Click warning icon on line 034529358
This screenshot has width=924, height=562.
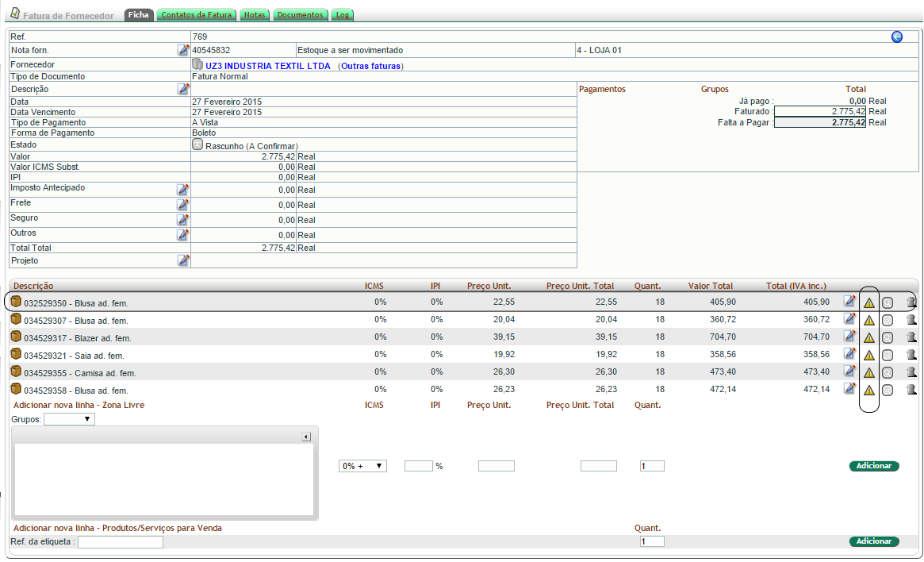[869, 391]
